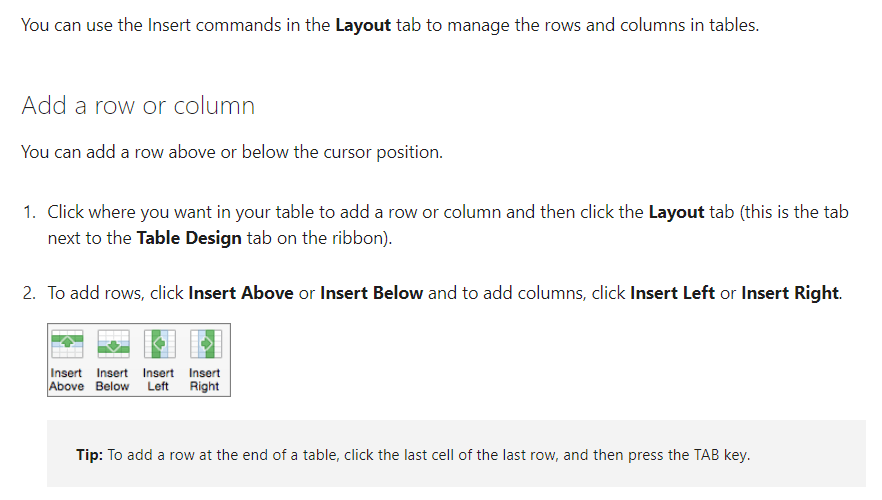Viewport: 882px width, 500px height.
Task: Select the 'Insert Below' label under the icon
Action: tap(112, 380)
